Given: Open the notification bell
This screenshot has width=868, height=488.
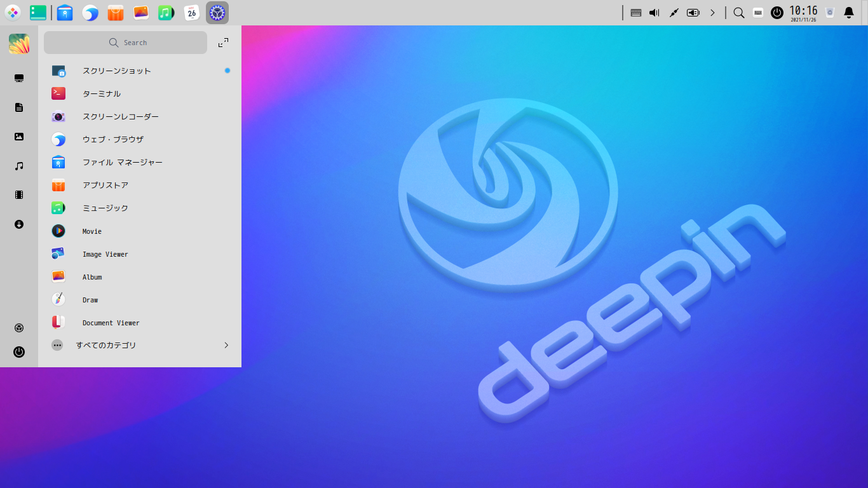Looking at the screenshot, I should tap(849, 13).
